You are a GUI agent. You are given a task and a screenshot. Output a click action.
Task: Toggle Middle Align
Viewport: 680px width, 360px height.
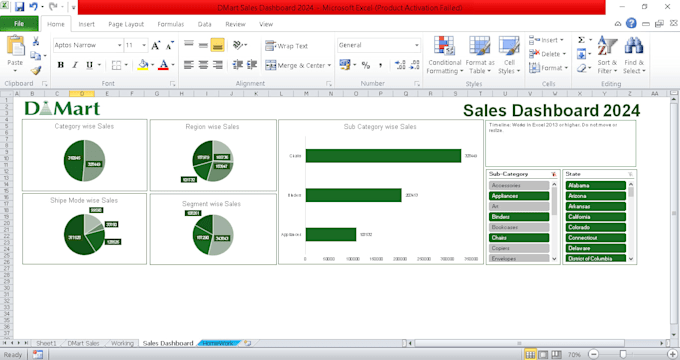[x=203, y=45]
